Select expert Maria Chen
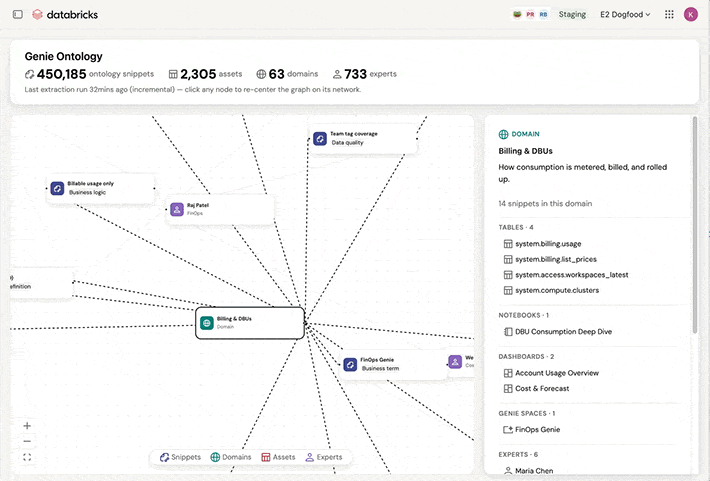Screen dimensions: 710x481 [528, 471]
